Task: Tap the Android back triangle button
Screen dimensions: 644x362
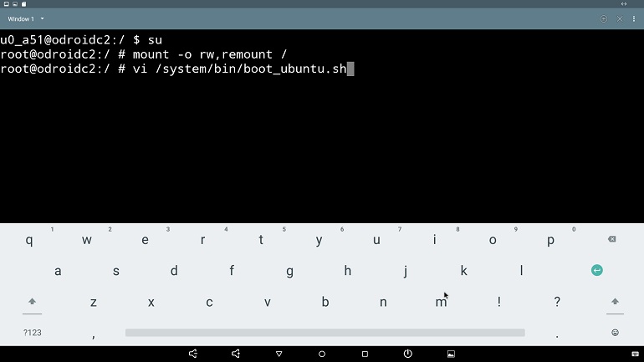Action: (279, 354)
